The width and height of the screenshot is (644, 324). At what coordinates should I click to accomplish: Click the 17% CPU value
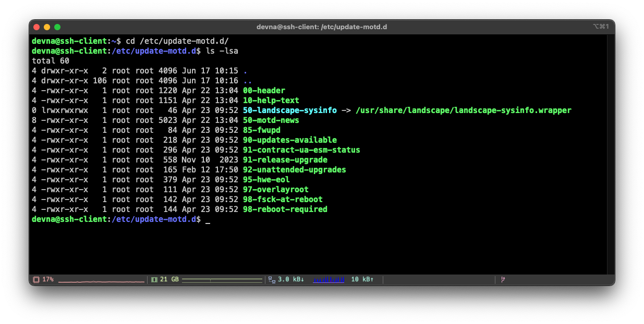pyautogui.click(x=48, y=280)
